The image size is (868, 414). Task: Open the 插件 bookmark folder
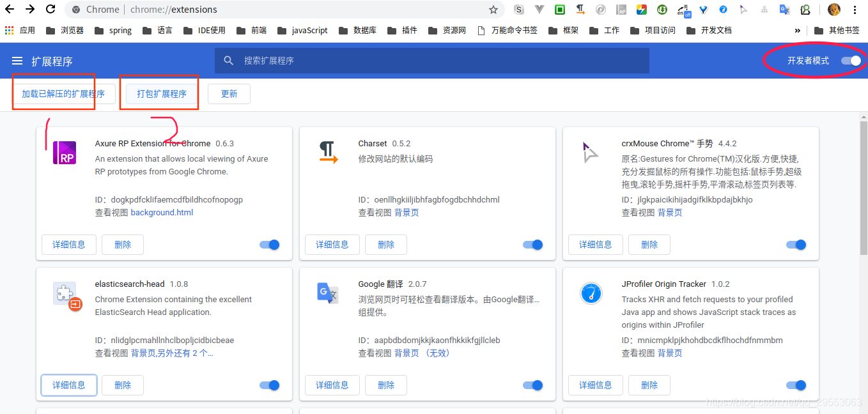coord(402,30)
